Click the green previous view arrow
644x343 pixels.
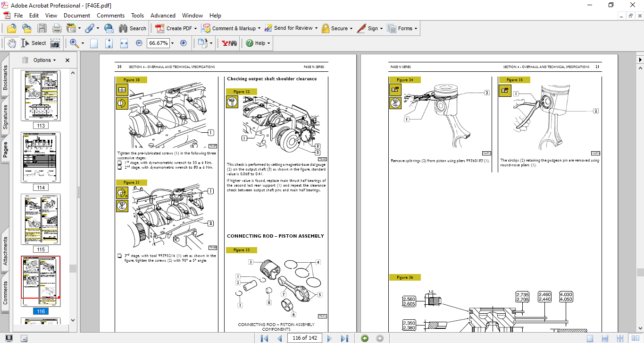pos(365,338)
